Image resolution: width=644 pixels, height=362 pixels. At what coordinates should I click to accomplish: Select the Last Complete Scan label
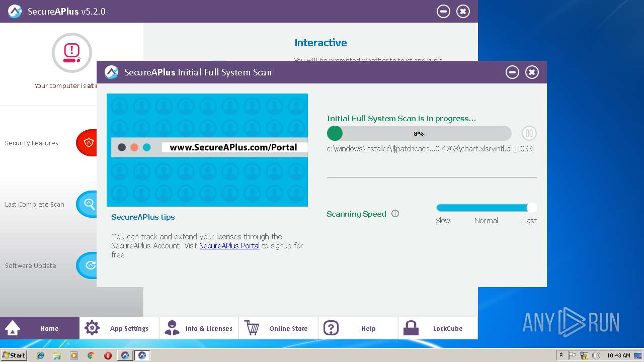pyautogui.click(x=35, y=205)
